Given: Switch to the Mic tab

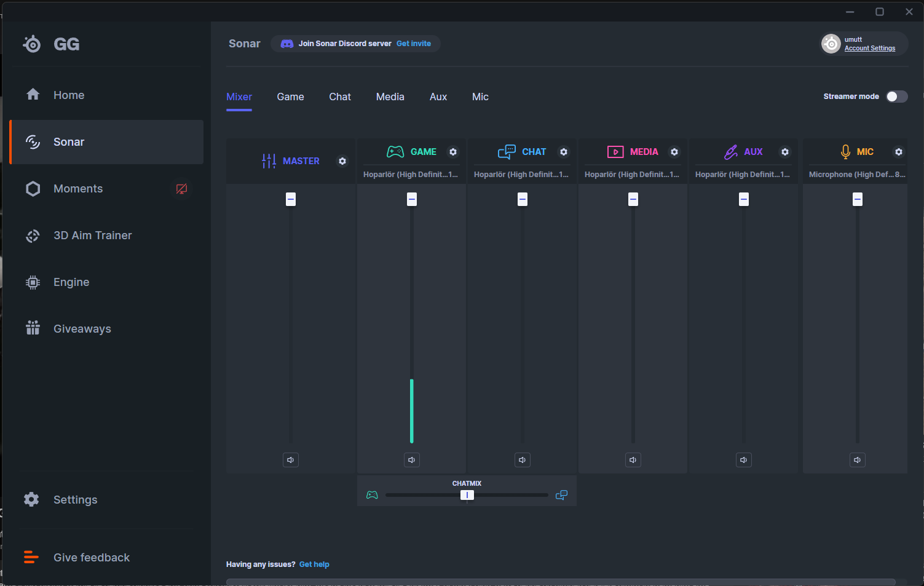Looking at the screenshot, I should 480,97.
